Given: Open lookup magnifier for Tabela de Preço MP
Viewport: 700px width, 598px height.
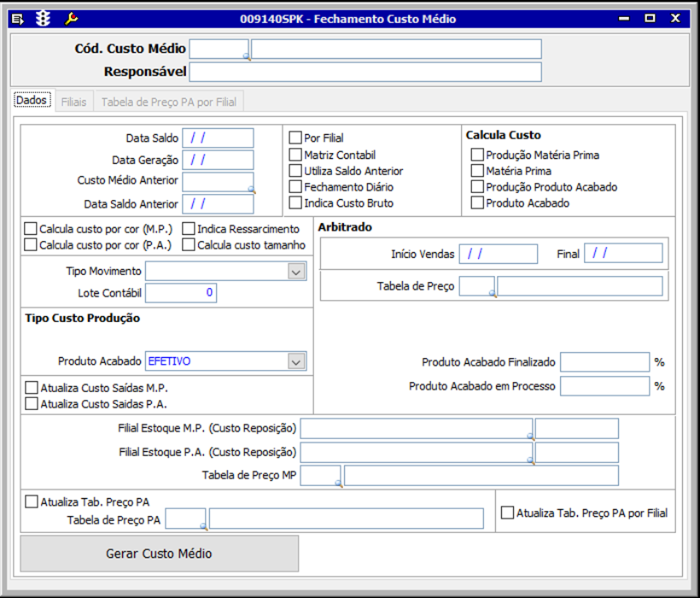Looking at the screenshot, I should pyautogui.click(x=338, y=484).
